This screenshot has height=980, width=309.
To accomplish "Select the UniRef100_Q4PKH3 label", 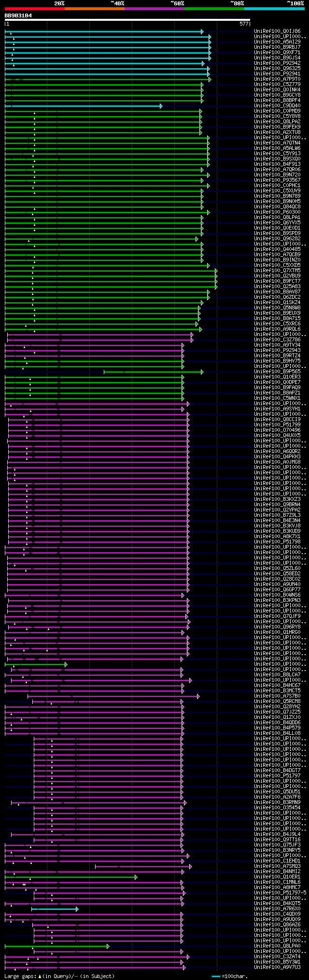I will point(277,457).
